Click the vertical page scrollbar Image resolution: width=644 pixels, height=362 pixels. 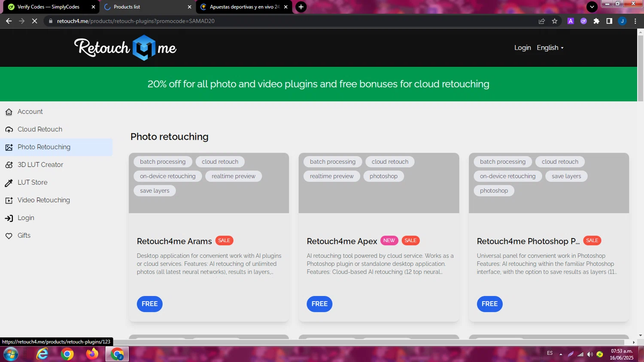(x=641, y=69)
